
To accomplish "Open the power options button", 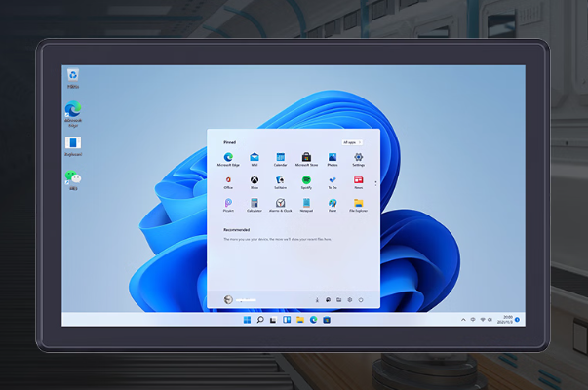I will tap(361, 299).
